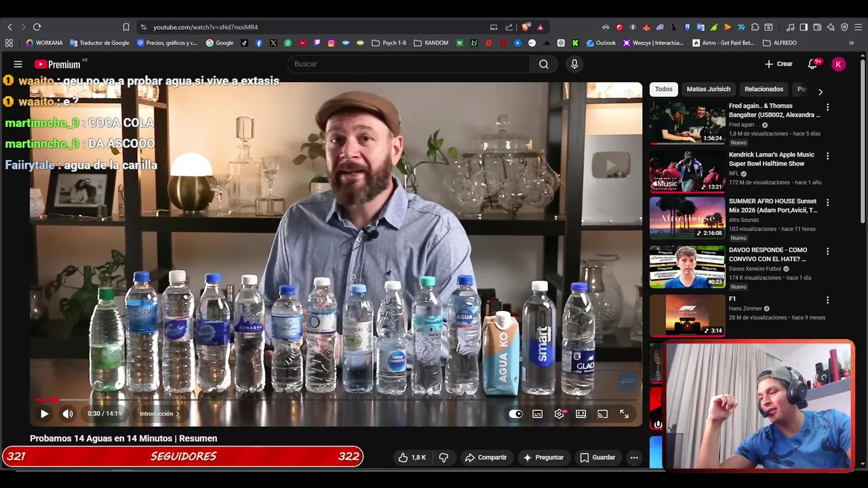Screen dimensions: 868x488
Task: Expand the ALFREDO bookmark folder
Action: click(780, 43)
